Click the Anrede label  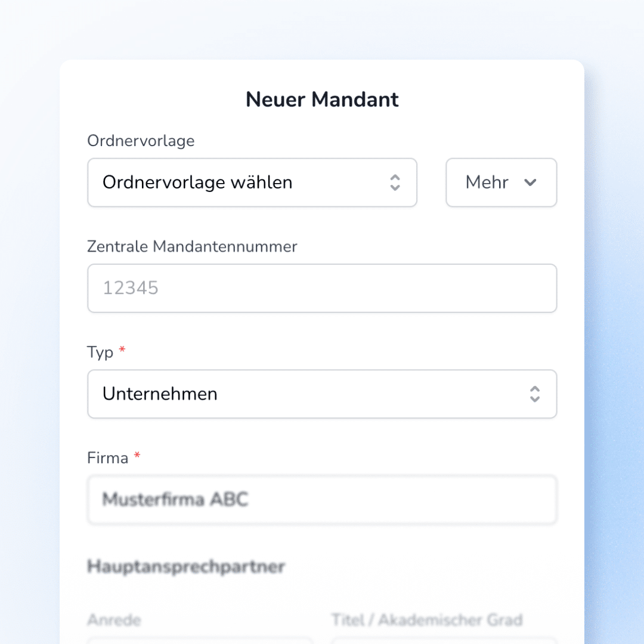114,620
